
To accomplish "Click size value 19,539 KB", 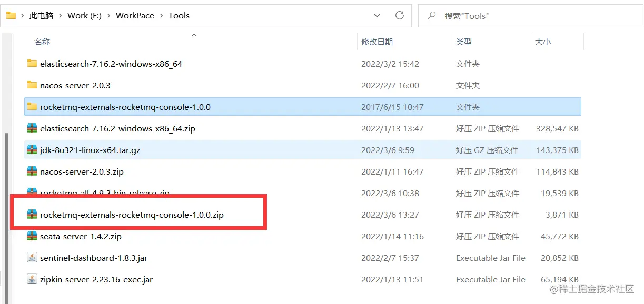I will coord(560,193).
